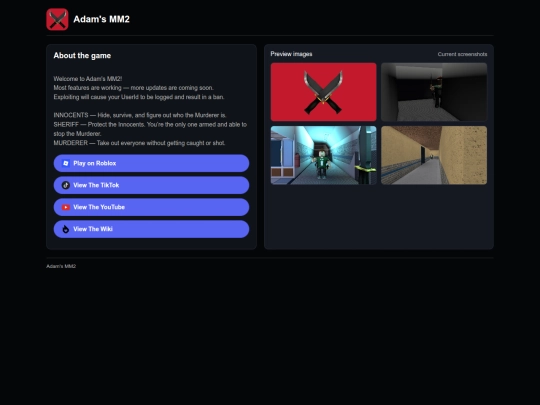This screenshot has width=540, height=405.
Task: Click the Roblox icon on Play button
Action: tap(66, 163)
